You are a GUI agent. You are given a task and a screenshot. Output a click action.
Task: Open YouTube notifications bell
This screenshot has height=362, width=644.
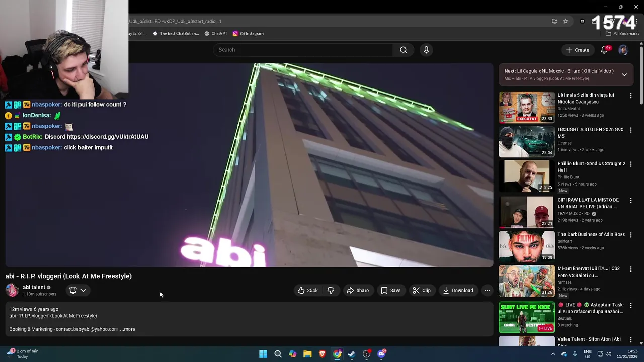click(x=605, y=50)
